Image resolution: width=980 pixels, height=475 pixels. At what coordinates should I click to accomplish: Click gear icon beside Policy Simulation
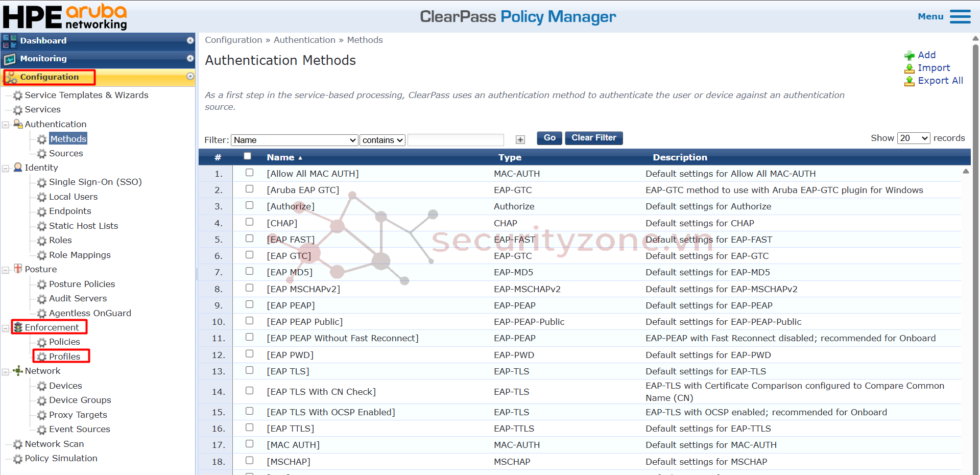click(18, 459)
